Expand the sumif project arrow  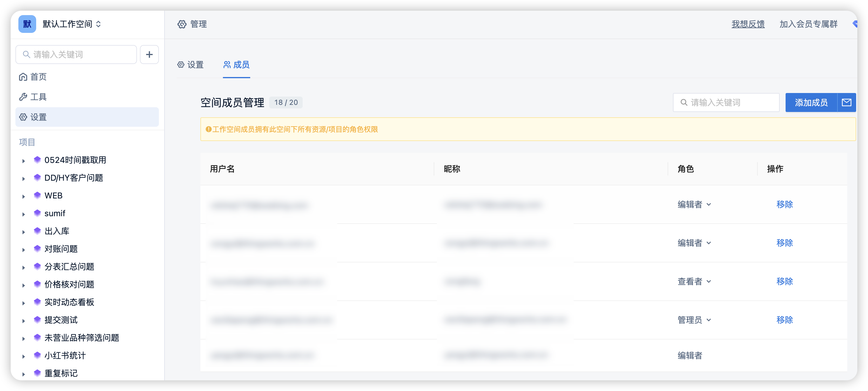(x=24, y=214)
